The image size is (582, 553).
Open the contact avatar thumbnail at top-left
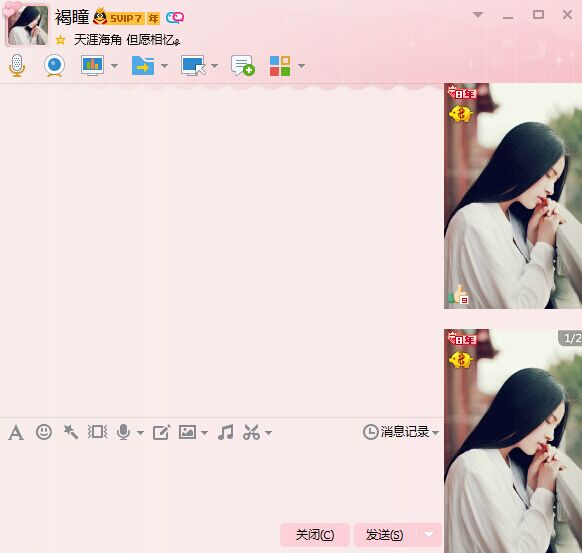click(x=27, y=25)
